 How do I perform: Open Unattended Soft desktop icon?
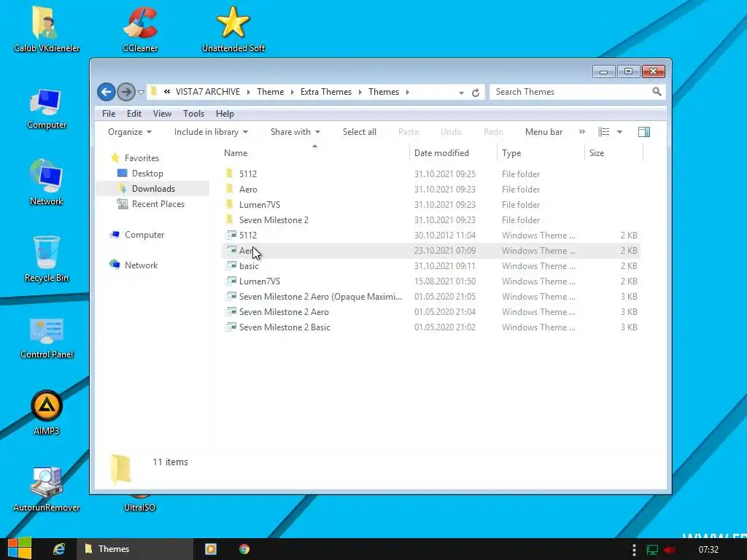coord(233,29)
